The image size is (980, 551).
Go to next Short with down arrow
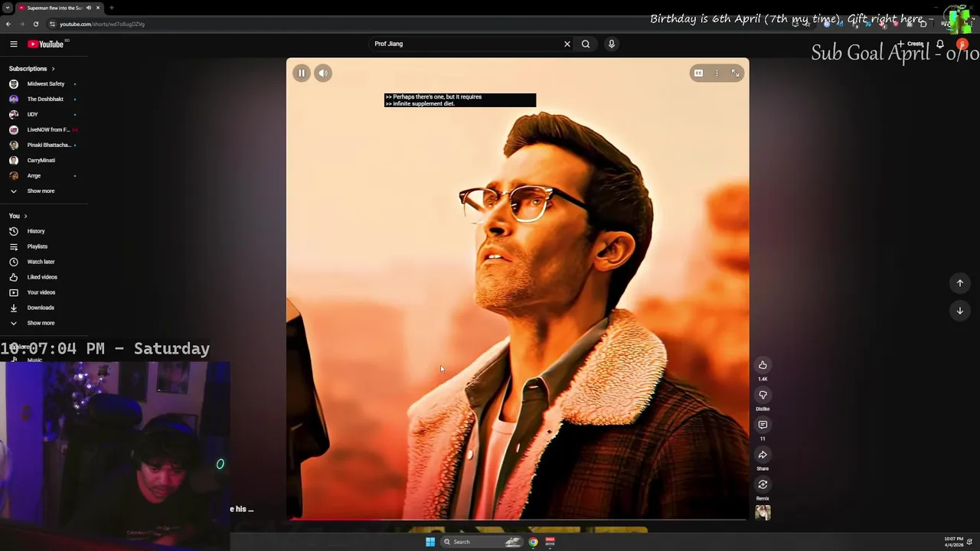tap(959, 311)
